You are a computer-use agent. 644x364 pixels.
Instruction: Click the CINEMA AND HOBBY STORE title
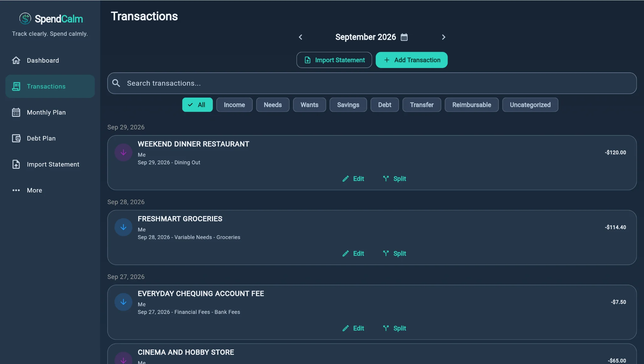186,352
